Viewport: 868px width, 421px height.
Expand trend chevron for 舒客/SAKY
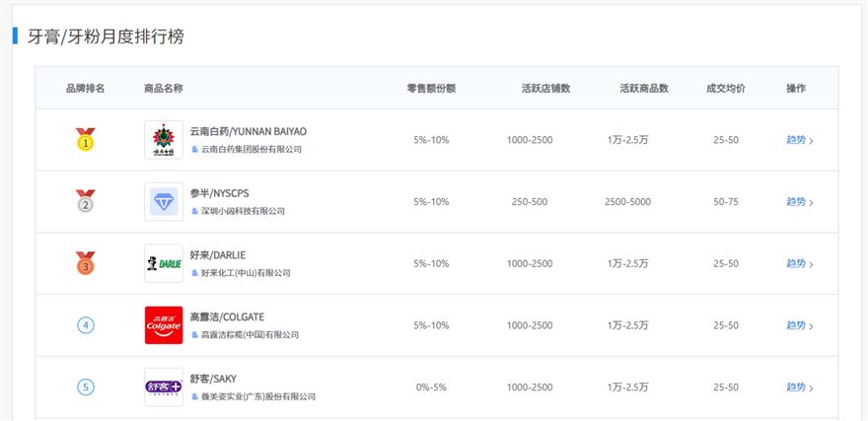tap(811, 388)
